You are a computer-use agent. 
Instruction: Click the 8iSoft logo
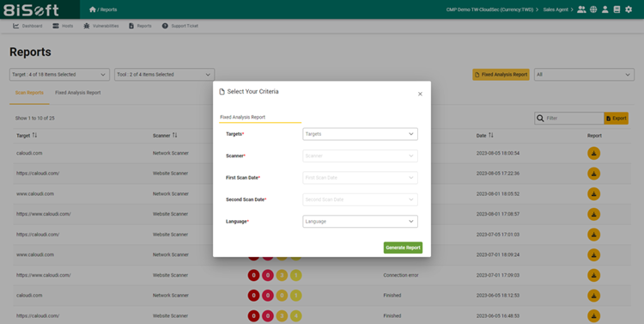tap(31, 9)
